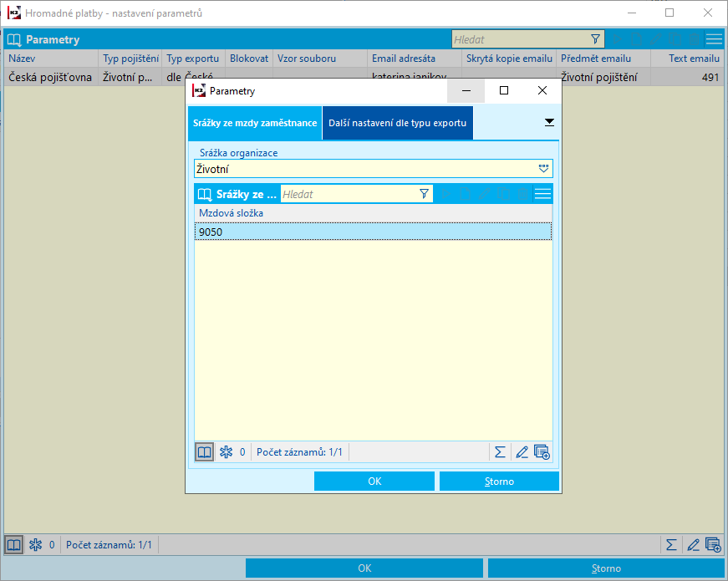This screenshot has width=728, height=581.
Task: Click sum sigma icon in dialog status bar
Action: click(500, 452)
